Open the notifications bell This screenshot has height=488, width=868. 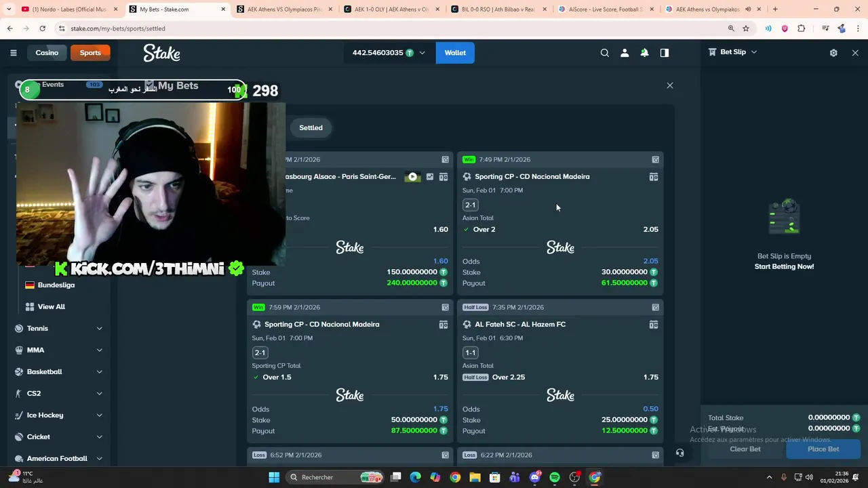click(644, 53)
